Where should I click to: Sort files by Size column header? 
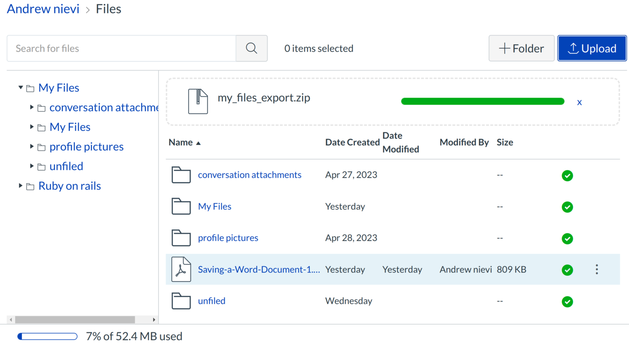pyautogui.click(x=505, y=142)
